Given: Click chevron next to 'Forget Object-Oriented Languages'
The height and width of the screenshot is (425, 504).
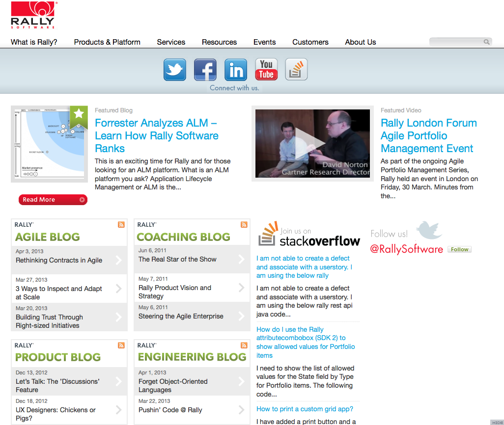Looking at the screenshot, I should click(x=241, y=381).
